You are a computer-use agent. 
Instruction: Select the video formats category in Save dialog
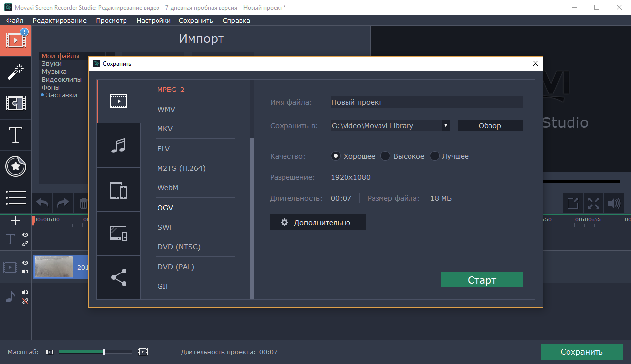pyautogui.click(x=119, y=101)
